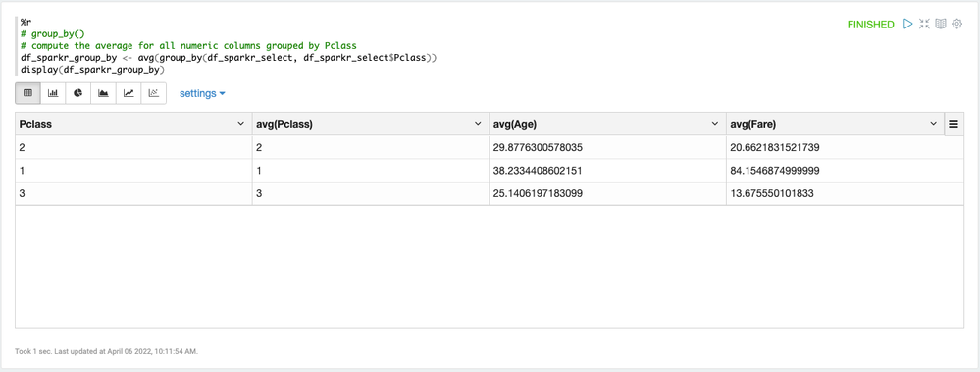This screenshot has height=372, width=980.
Task: Run this paragraph with play icon
Action: pos(907,24)
